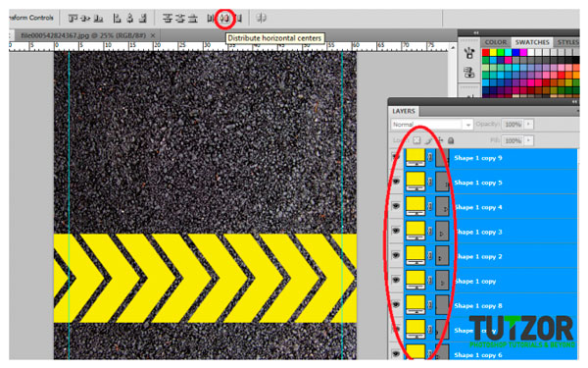Image resolution: width=588 pixels, height=368 pixels.
Task: Click Distribute bottom edges icon
Action: tap(193, 18)
